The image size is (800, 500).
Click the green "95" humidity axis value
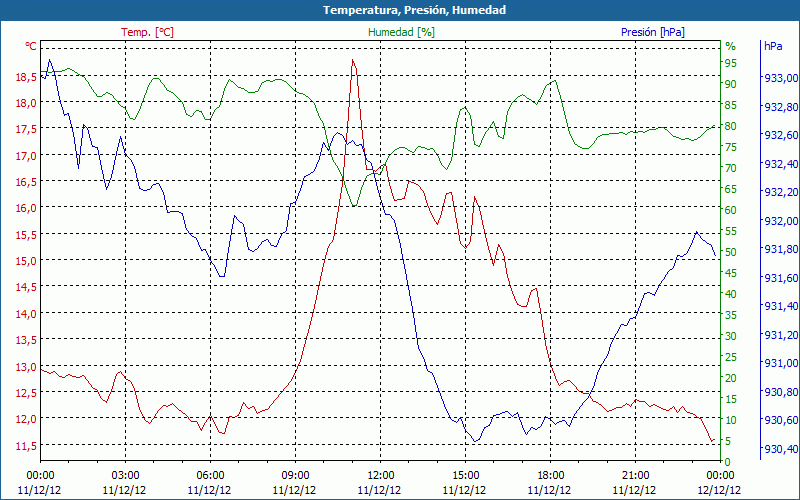[731, 63]
